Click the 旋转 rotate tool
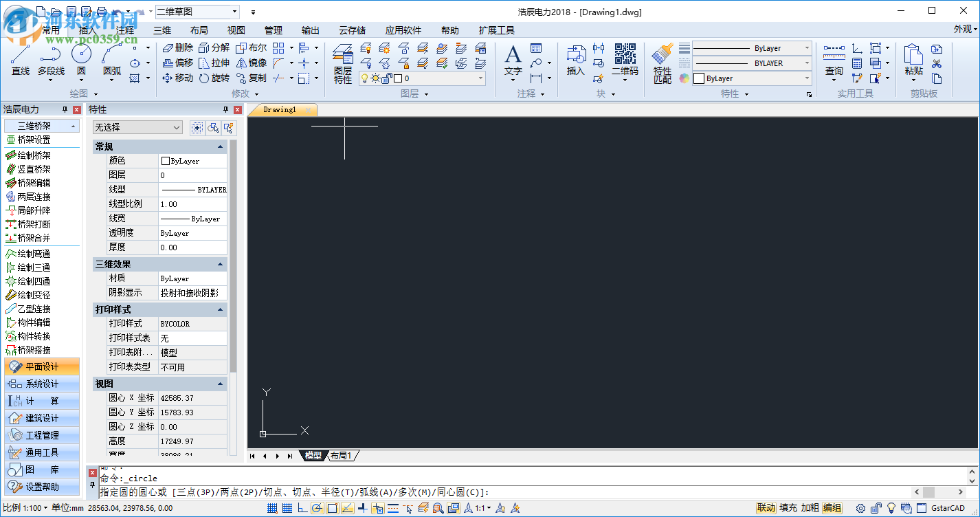This screenshot has width=980, height=517. pyautogui.click(x=214, y=78)
